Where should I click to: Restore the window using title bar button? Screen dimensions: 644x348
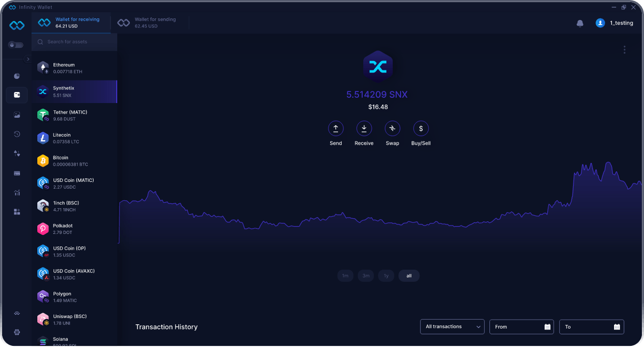coord(623,7)
